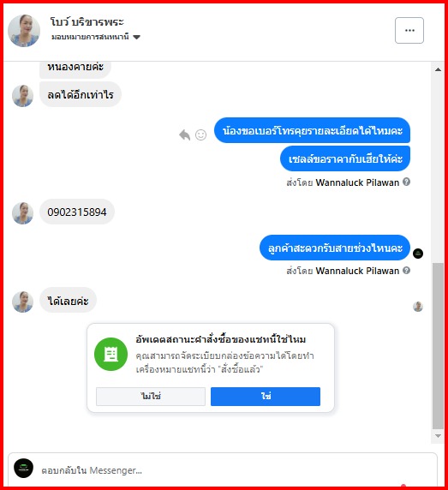
Task: Open the three-dot more options menu
Action: coord(409,30)
